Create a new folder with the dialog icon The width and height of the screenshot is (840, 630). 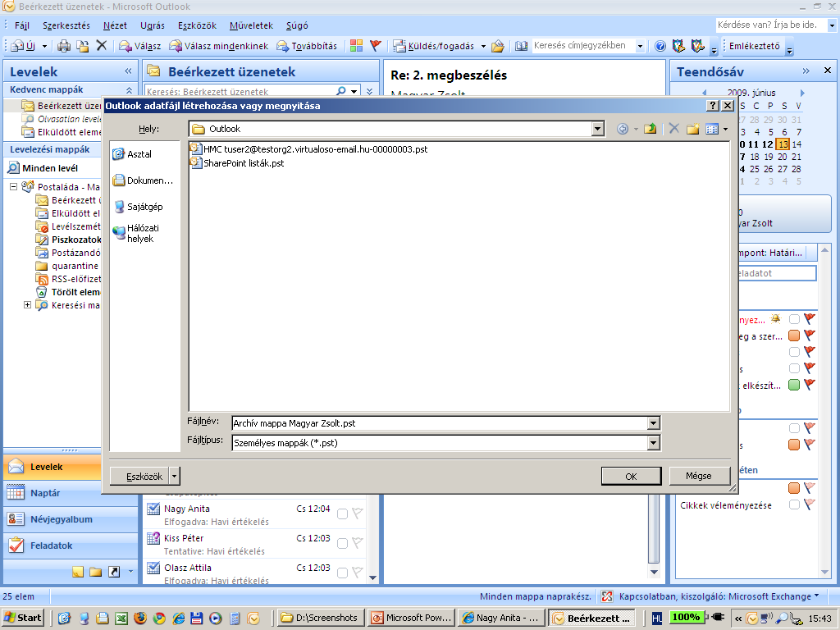click(x=692, y=129)
